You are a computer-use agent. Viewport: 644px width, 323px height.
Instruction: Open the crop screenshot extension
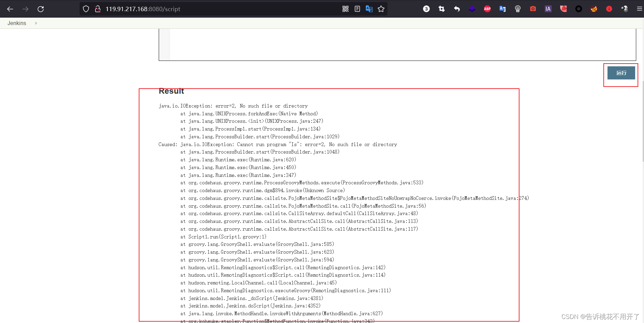click(442, 9)
